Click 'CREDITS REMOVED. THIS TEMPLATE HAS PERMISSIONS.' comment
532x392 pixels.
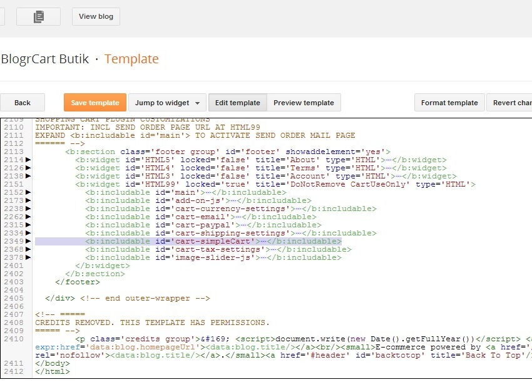point(152,322)
